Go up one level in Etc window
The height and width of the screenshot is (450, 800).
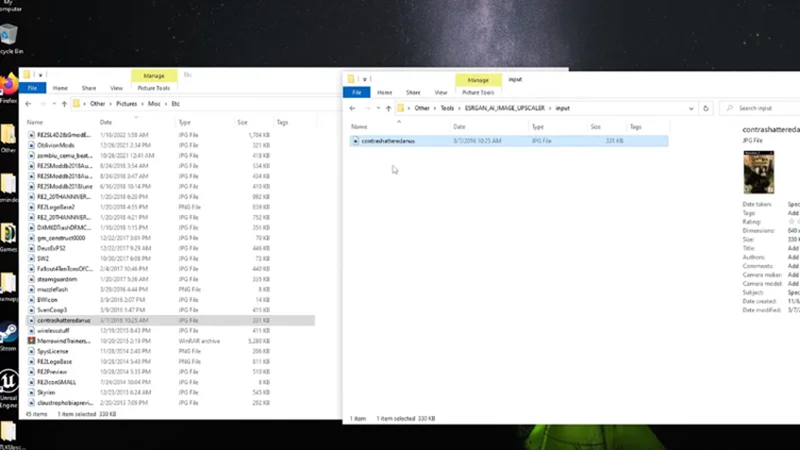click(64, 104)
